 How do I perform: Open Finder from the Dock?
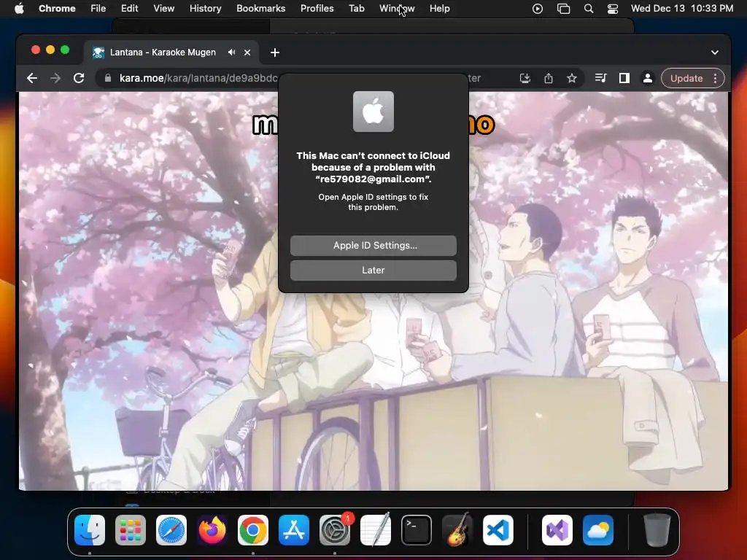click(90, 530)
